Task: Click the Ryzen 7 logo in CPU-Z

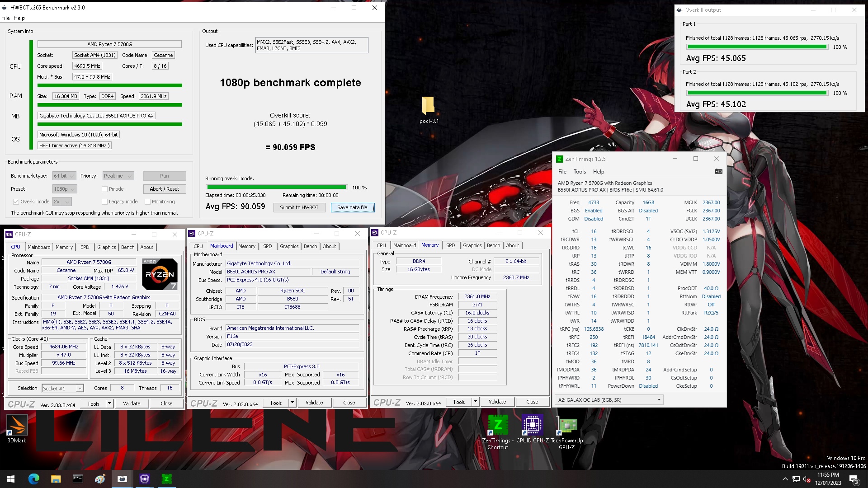Action: point(160,274)
